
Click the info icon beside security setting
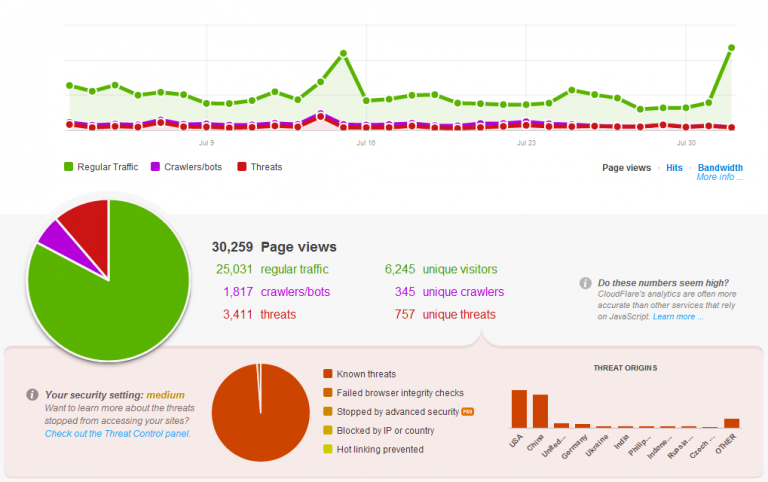pos(32,395)
